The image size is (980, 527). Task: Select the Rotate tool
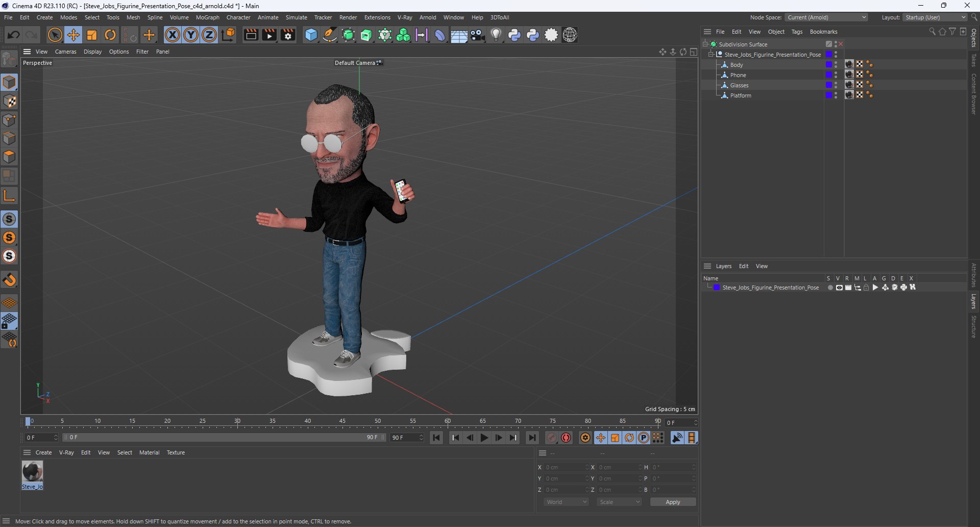(x=110, y=35)
